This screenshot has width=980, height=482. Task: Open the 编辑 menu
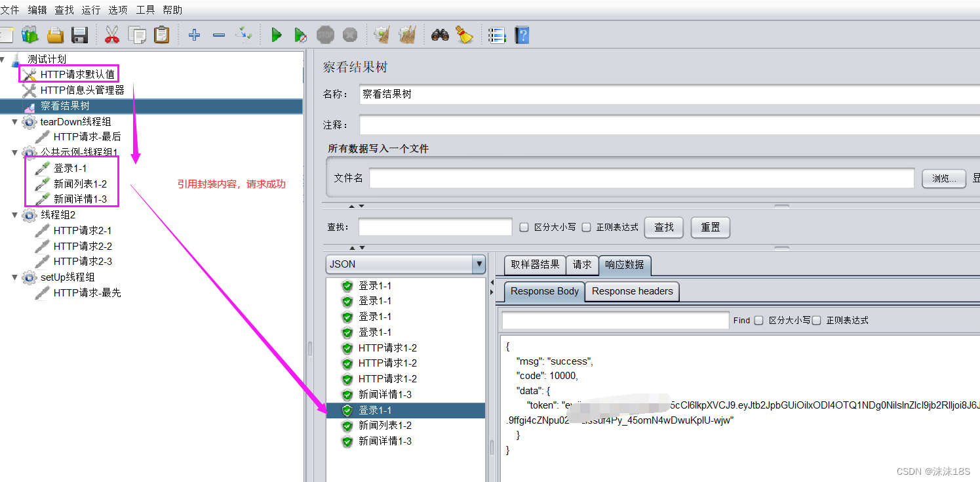[x=37, y=10]
